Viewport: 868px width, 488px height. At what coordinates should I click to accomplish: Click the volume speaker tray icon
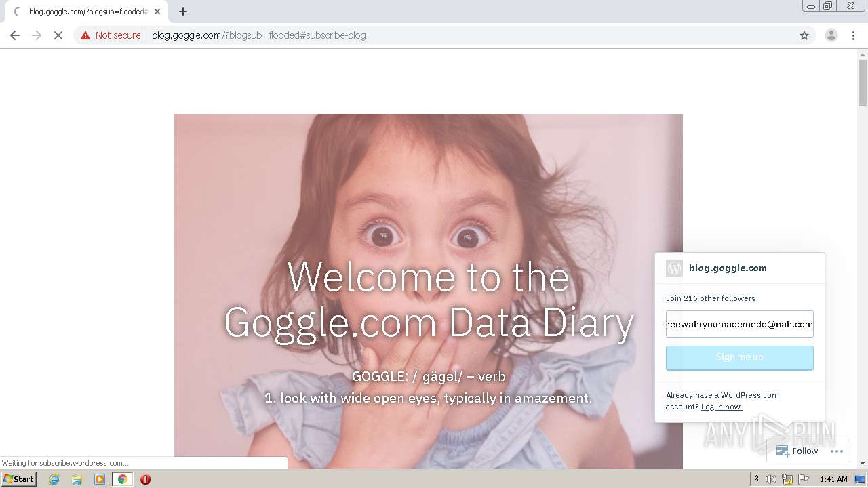(x=771, y=479)
